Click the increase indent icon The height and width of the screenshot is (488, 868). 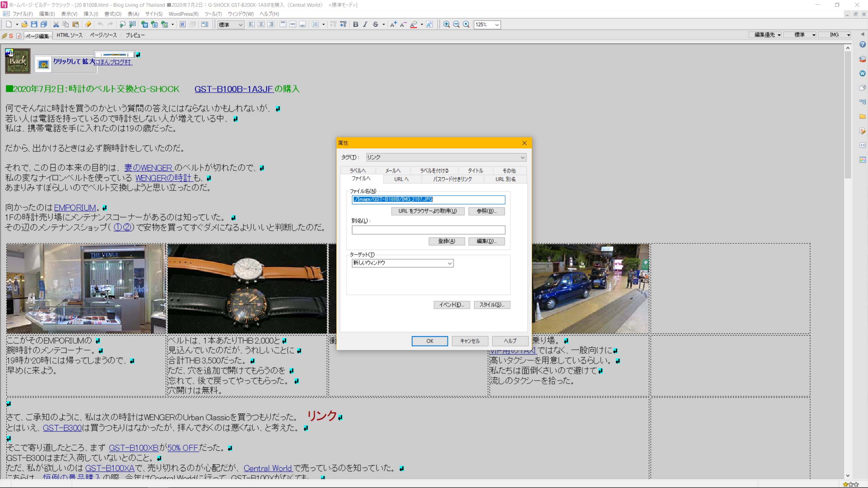click(343, 24)
